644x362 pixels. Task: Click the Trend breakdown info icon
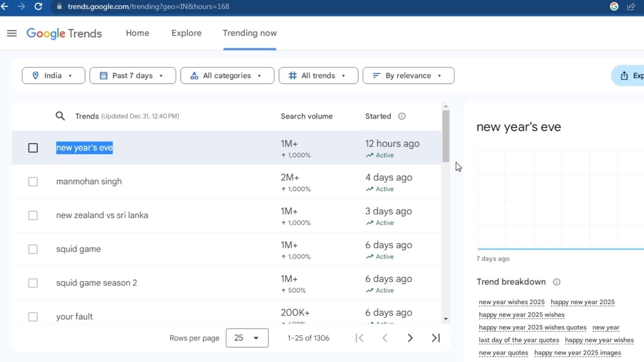click(x=556, y=282)
